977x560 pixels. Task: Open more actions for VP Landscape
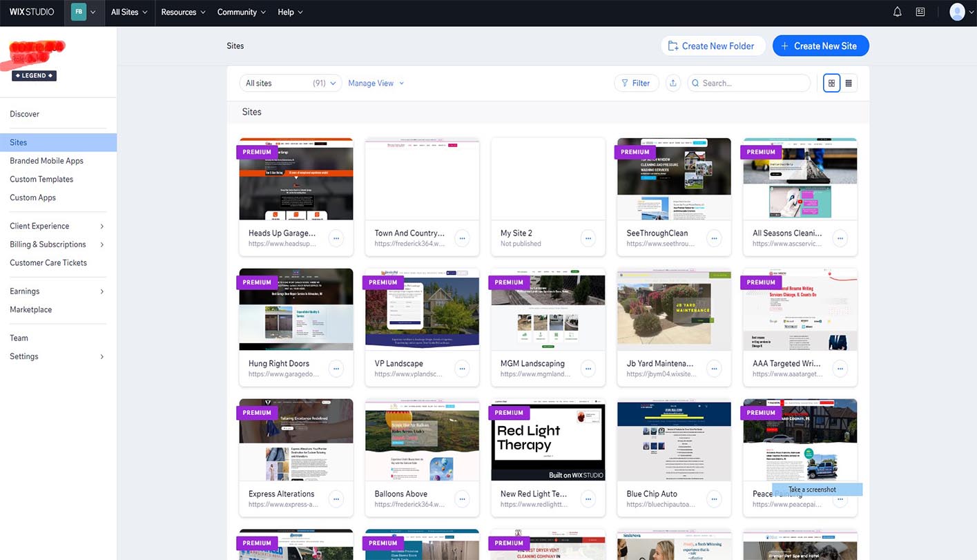(x=463, y=369)
